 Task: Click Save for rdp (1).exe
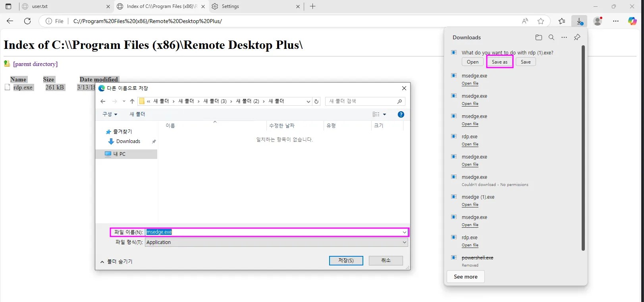click(x=526, y=62)
